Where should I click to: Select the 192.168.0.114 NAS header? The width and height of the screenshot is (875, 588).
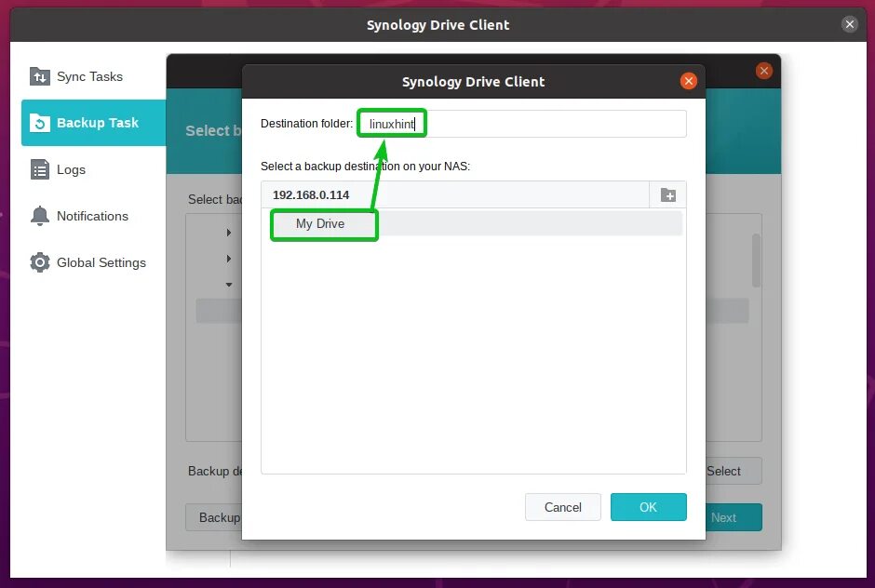click(455, 194)
